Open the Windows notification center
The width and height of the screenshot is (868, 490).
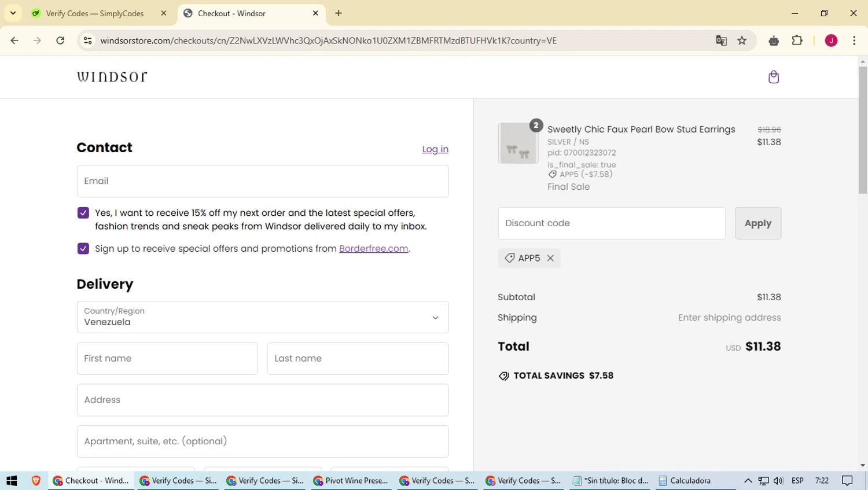(847, 481)
